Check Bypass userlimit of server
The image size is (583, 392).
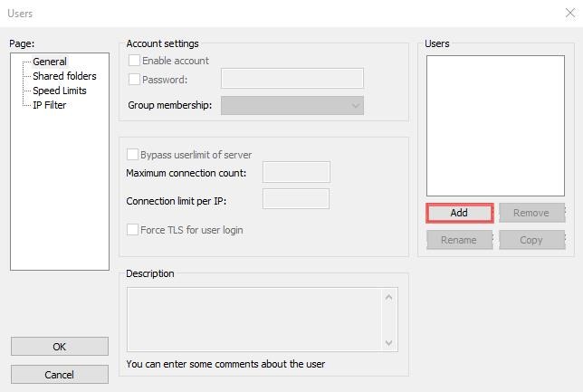point(133,155)
